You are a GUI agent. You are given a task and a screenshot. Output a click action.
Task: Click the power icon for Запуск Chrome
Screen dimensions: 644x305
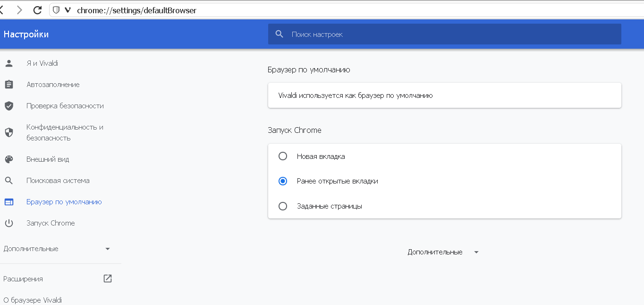pos(9,223)
